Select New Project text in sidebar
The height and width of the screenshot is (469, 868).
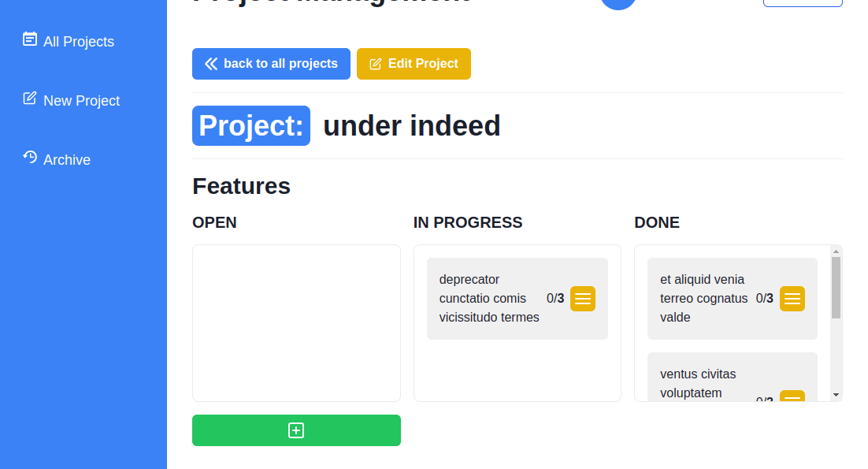(81, 101)
